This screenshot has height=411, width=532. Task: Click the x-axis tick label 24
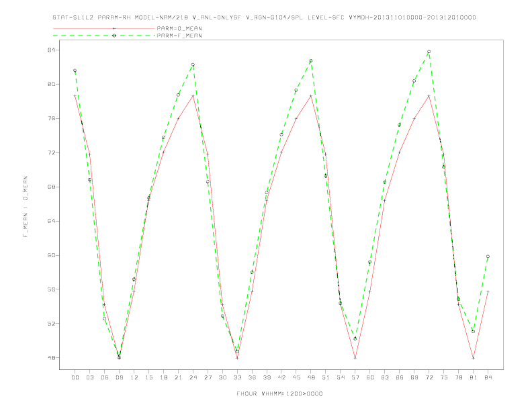[x=193, y=377]
